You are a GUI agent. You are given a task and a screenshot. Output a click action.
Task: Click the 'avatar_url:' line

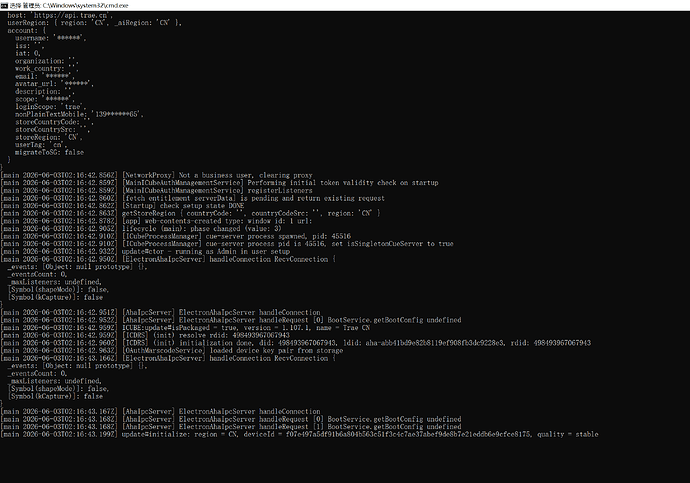pos(54,84)
